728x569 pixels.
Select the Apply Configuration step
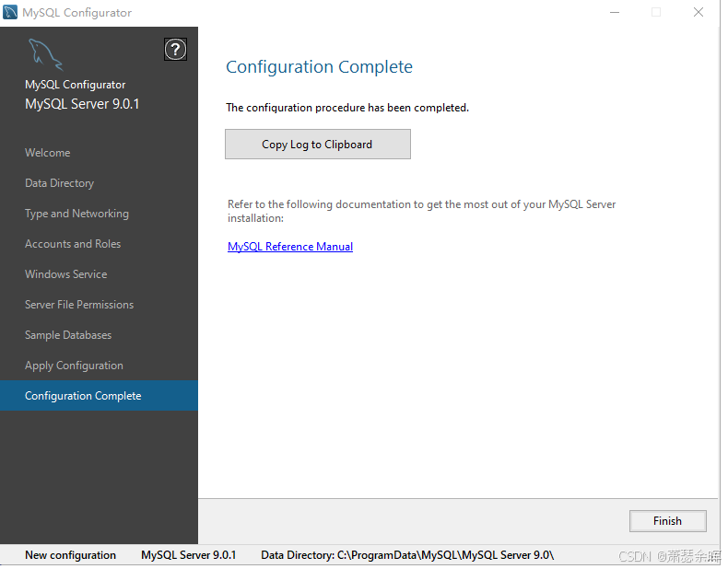(74, 366)
